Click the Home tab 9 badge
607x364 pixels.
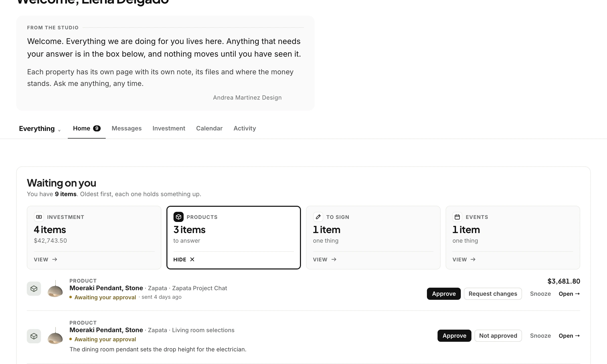click(97, 128)
